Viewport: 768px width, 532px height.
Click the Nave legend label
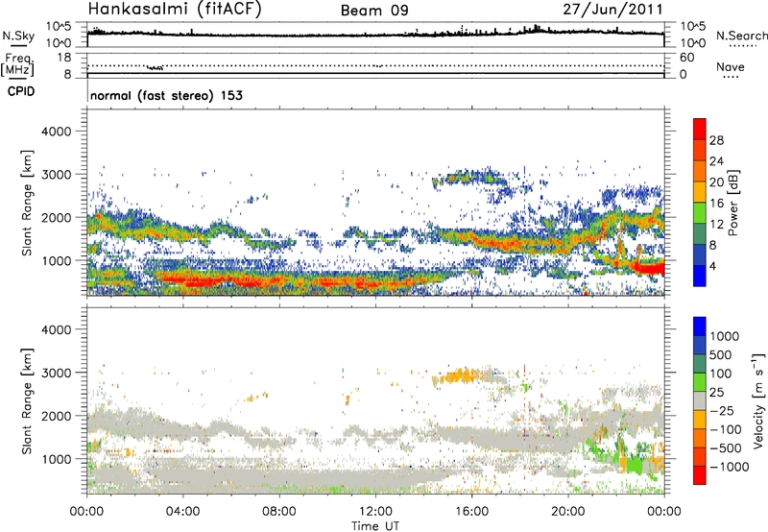[731, 66]
